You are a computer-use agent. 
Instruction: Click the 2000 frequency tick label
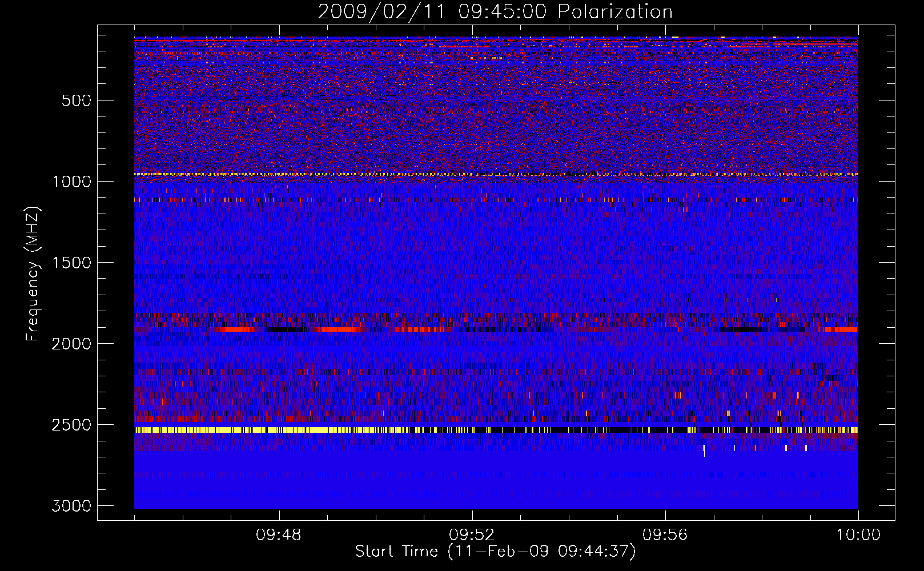click(71, 344)
